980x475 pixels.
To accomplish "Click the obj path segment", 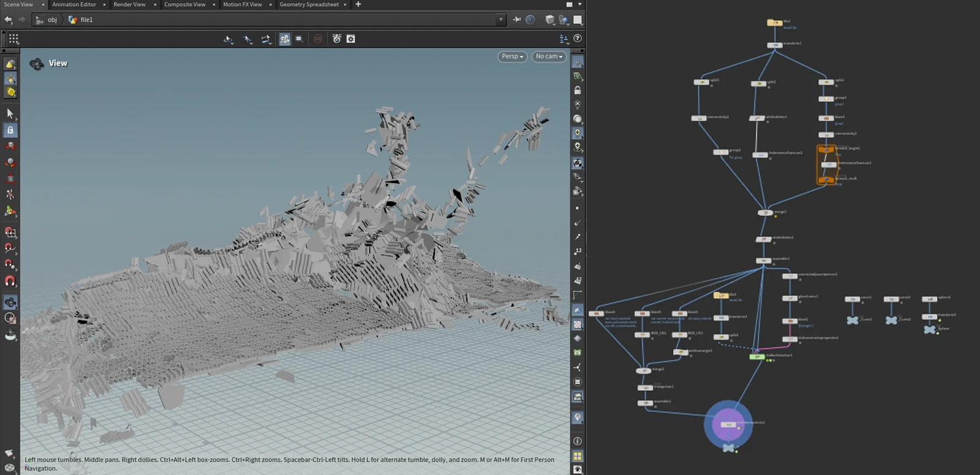I will coord(47,20).
